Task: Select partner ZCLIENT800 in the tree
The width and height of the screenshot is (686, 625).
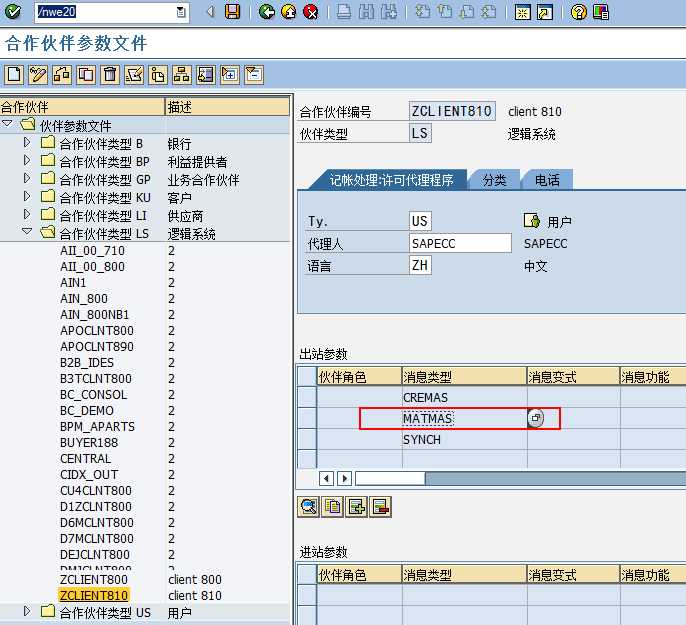Action: 94,580
